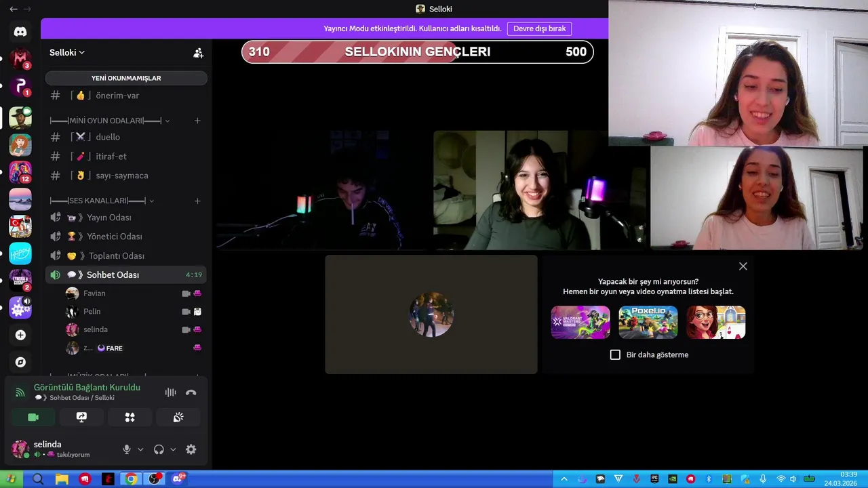
Task: Dismiss the activity suggestion panel with X
Action: 743,266
